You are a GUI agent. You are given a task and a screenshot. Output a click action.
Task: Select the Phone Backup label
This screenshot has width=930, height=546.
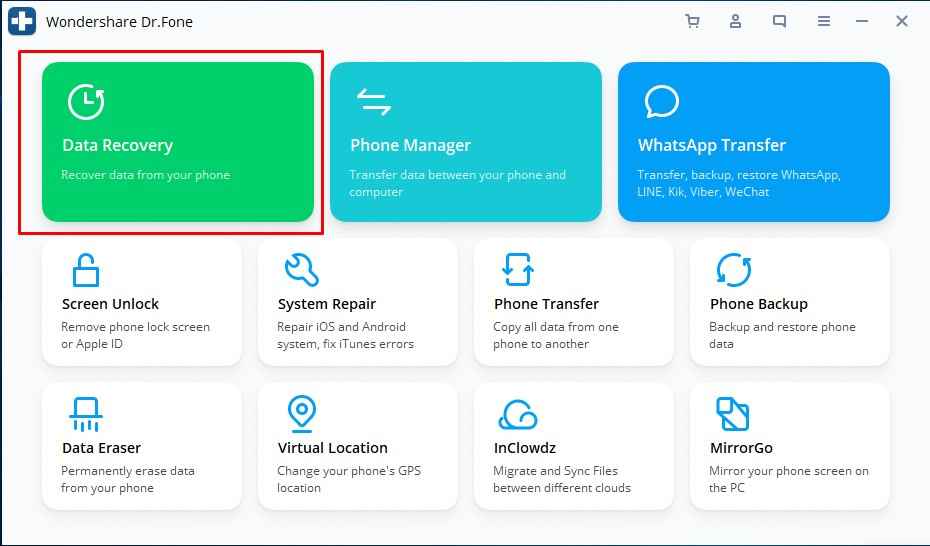pos(759,304)
